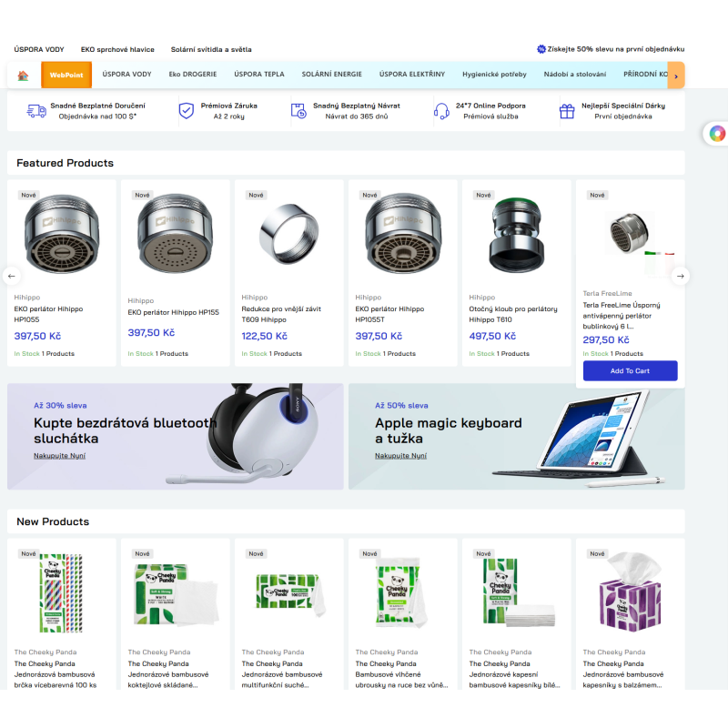This screenshot has width=728, height=728.
Task: Click the gift box special gifts icon
Action: coord(567,111)
